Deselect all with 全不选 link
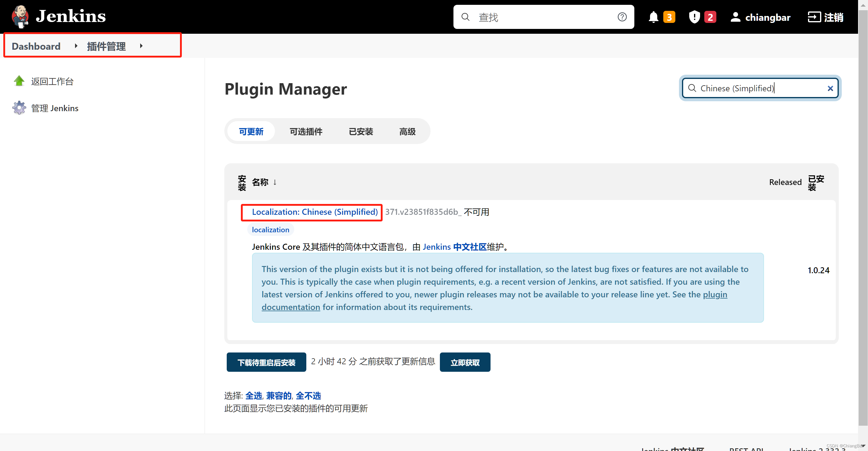The height and width of the screenshot is (451, 868). pos(308,396)
